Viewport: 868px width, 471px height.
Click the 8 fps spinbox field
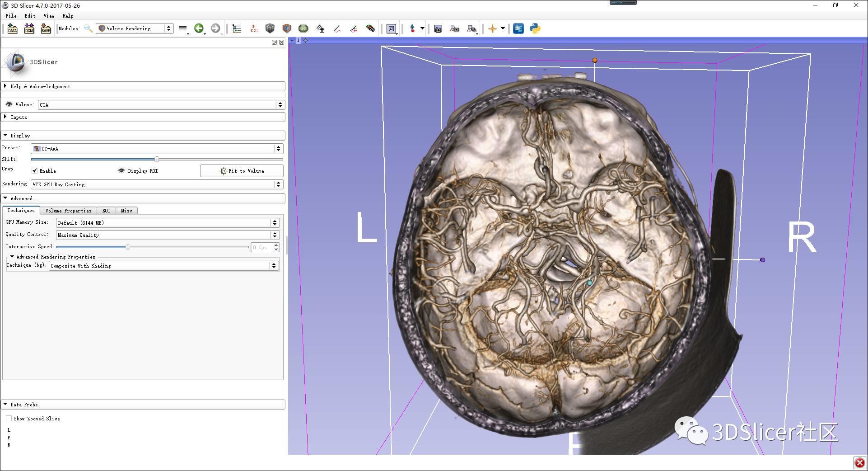[x=262, y=247]
